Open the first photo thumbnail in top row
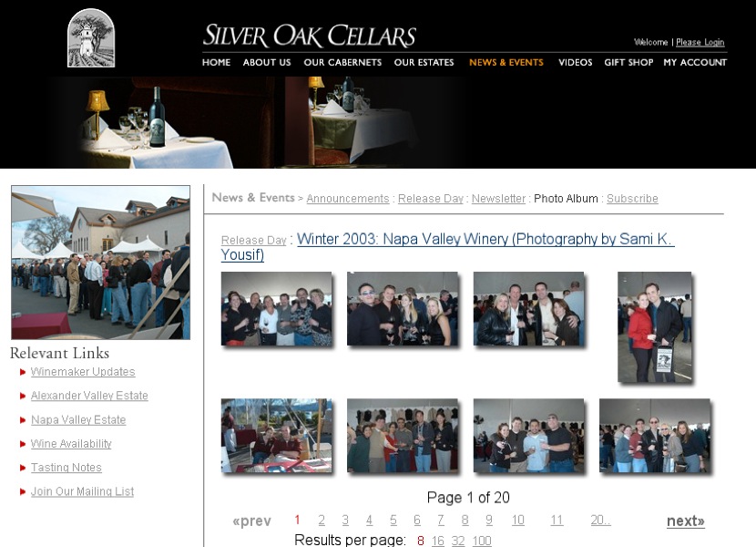The height and width of the screenshot is (547, 756). [x=276, y=308]
